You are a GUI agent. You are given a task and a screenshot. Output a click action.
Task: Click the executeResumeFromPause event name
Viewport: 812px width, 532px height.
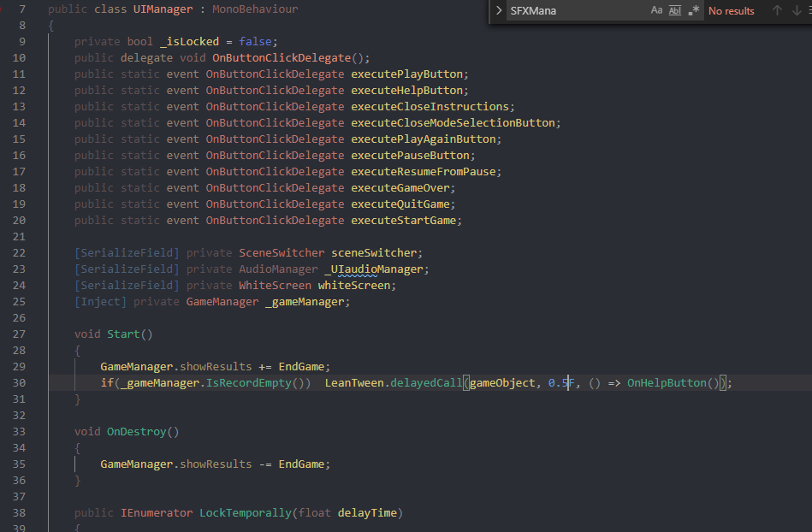tap(423, 171)
